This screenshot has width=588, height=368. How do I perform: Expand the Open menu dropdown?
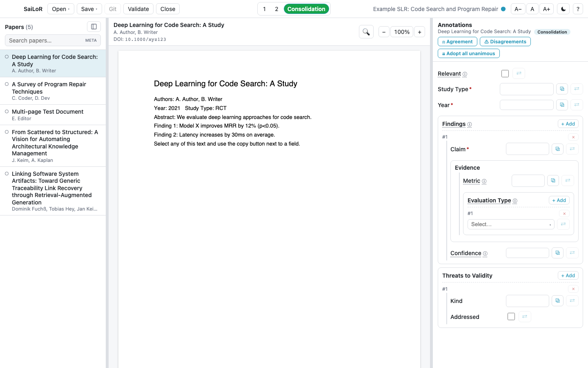[x=61, y=9]
